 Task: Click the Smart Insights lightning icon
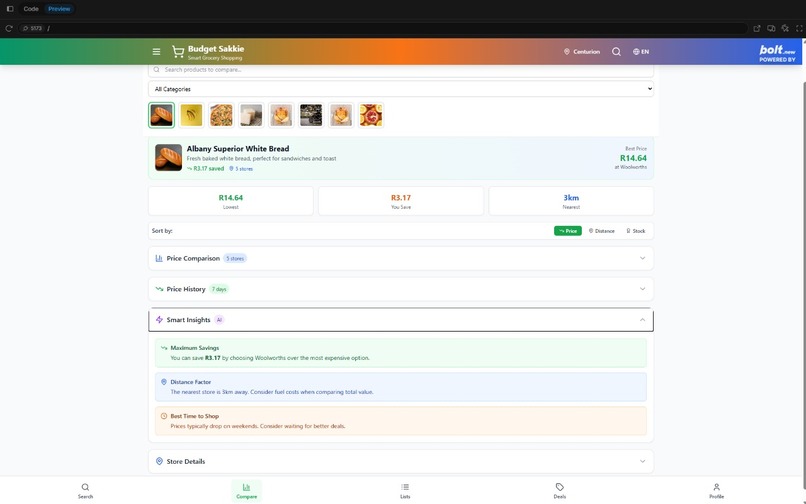click(159, 320)
